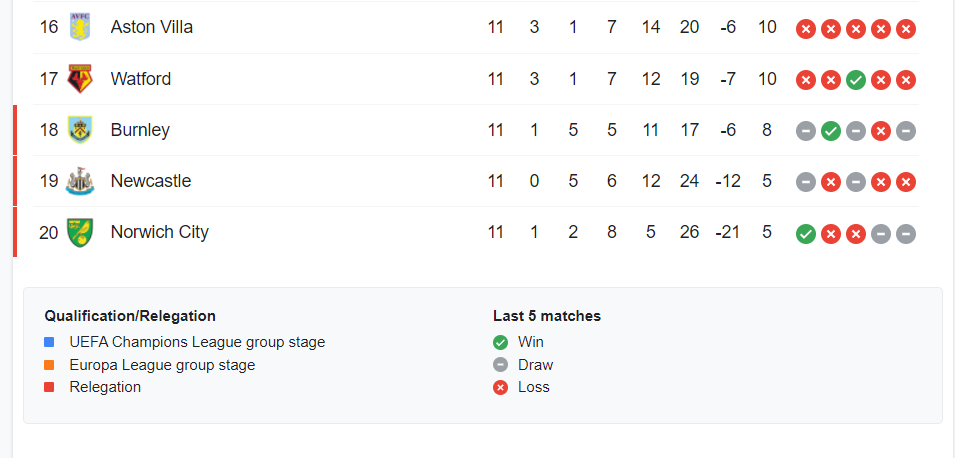Screen dimensions: 955x458
Task: Open the Newcastle team page
Action: tap(150, 181)
